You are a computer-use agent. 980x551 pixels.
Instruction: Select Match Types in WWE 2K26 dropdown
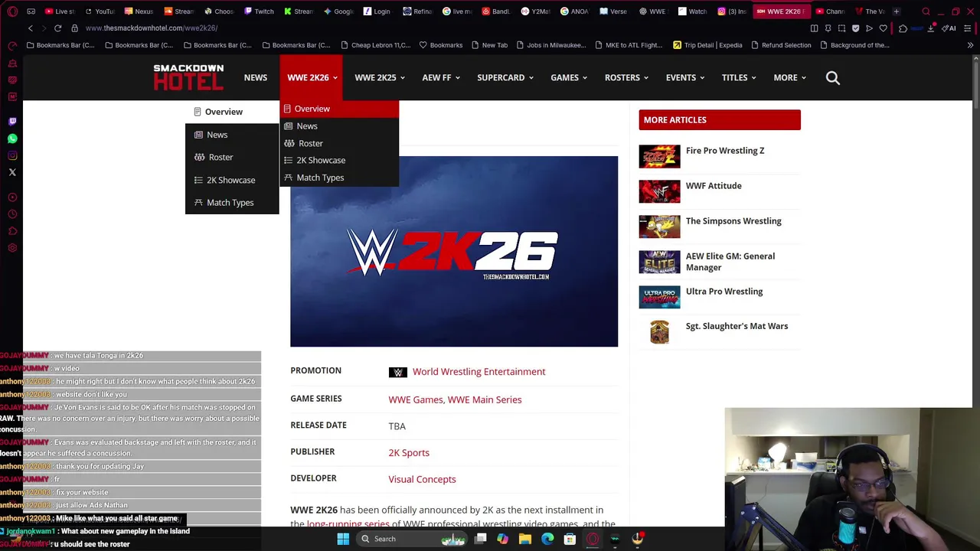[339, 178]
